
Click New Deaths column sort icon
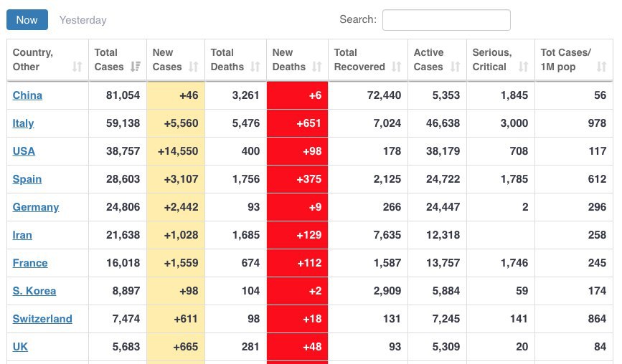point(317,67)
